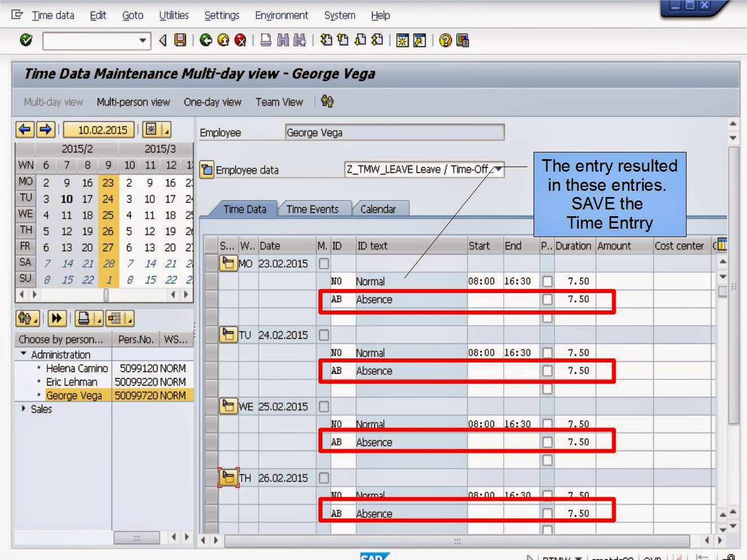Click the Cancel (red X) toolbar icon
Viewport: 747px width, 560px height.
(x=240, y=40)
